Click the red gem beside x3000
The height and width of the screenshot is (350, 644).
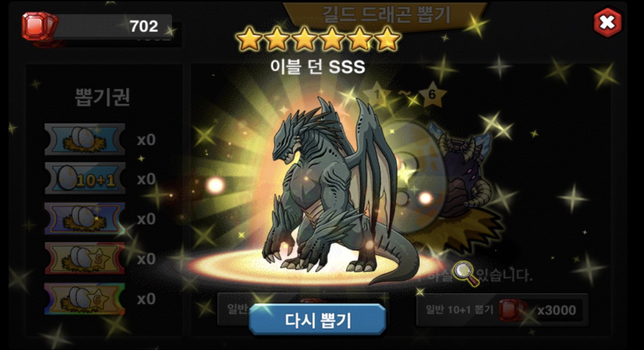tap(512, 310)
